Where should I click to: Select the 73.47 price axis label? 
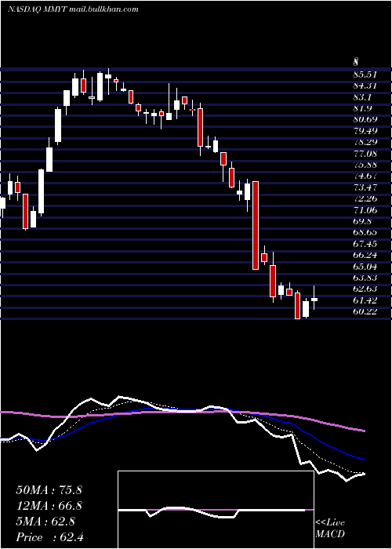pyautogui.click(x=365, y=187)
